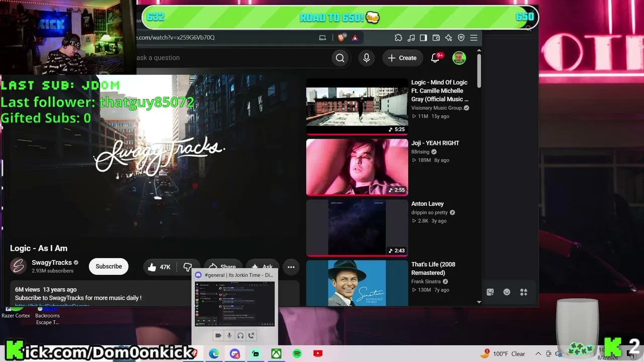Open the weather widget showing 100°F Clear
The image size is (644, 362).
[x=503, y=354]
